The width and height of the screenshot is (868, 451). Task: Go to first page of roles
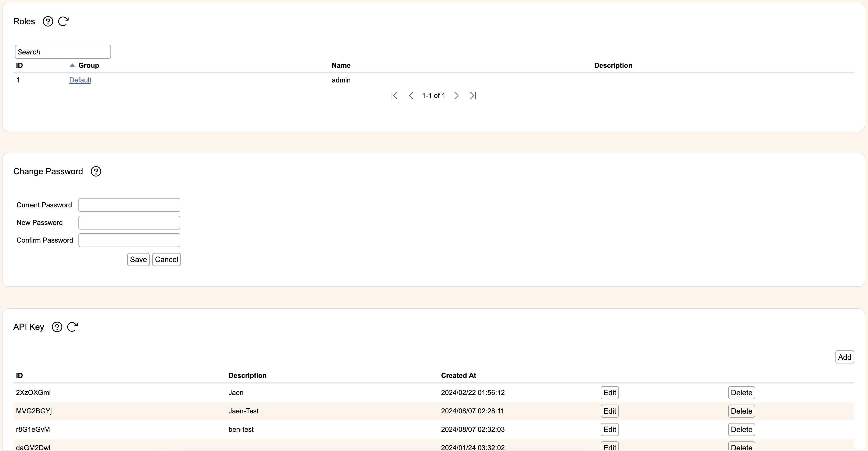point(395,96)
